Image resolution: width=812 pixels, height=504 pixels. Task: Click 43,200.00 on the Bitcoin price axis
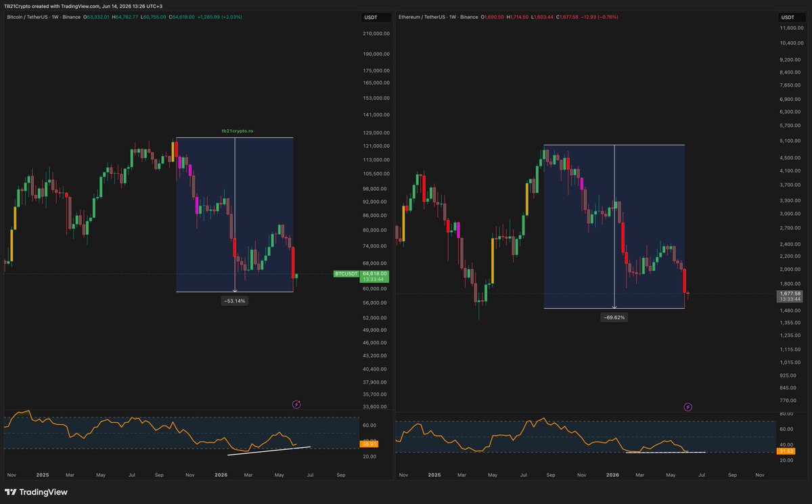tap(376, 355)
